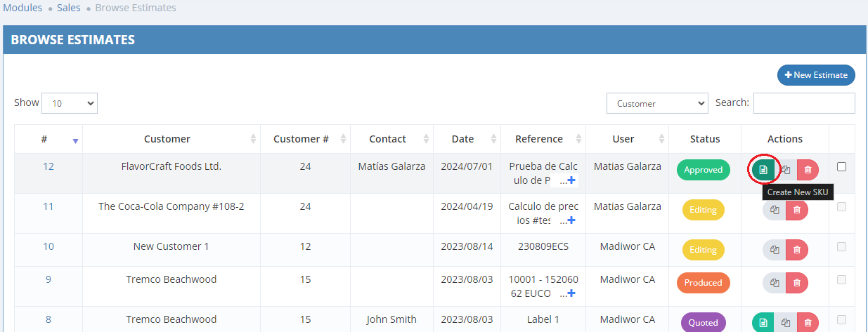Focus the Search text field

coord(804,103)
